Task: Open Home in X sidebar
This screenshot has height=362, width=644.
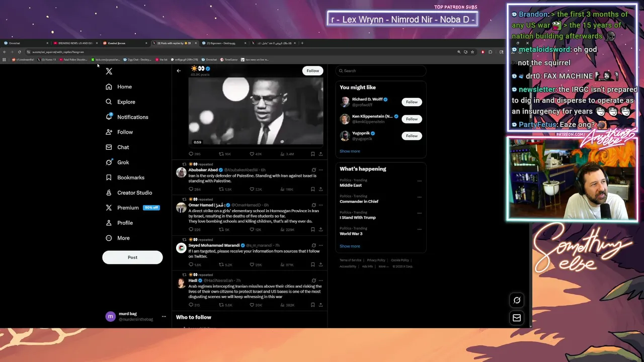Action: click(x=119, y=87)
